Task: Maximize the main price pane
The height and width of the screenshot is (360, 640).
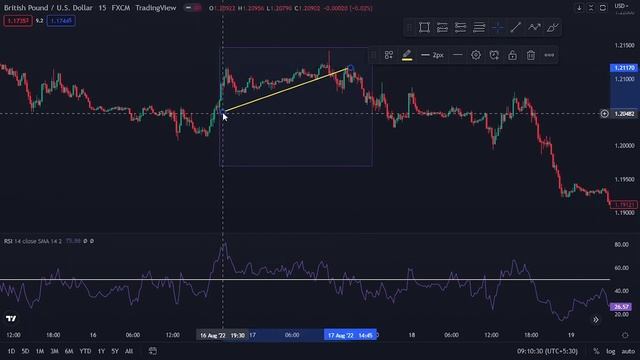Action: click(x=603, y=8)
